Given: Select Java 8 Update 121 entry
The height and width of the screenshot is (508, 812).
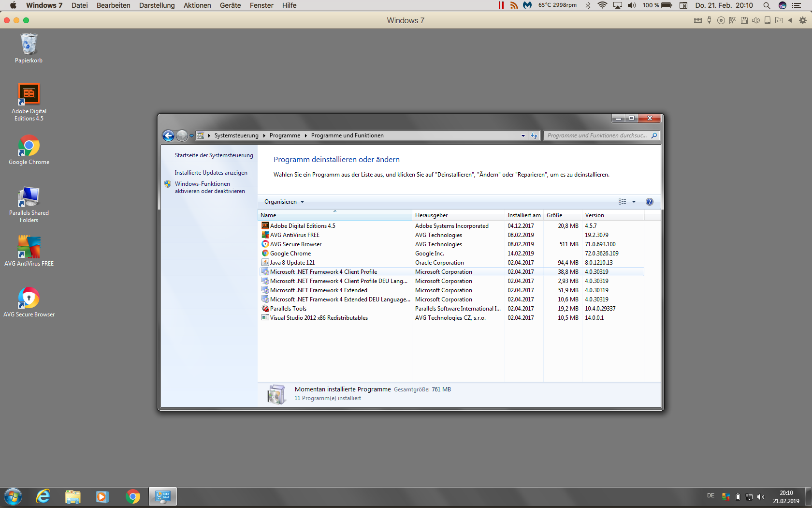Looking at the screenshot, I should tap(451, 263).
